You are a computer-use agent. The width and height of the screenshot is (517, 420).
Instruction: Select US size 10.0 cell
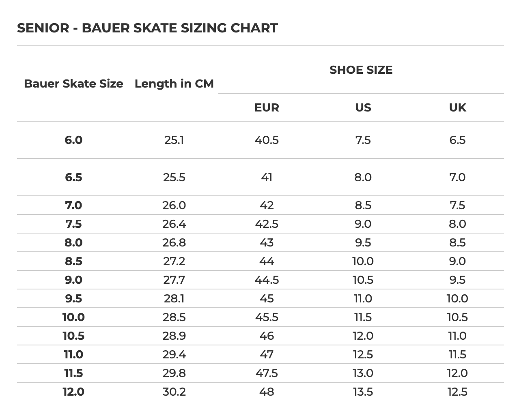pyautogui.click(x=363, y=261)
